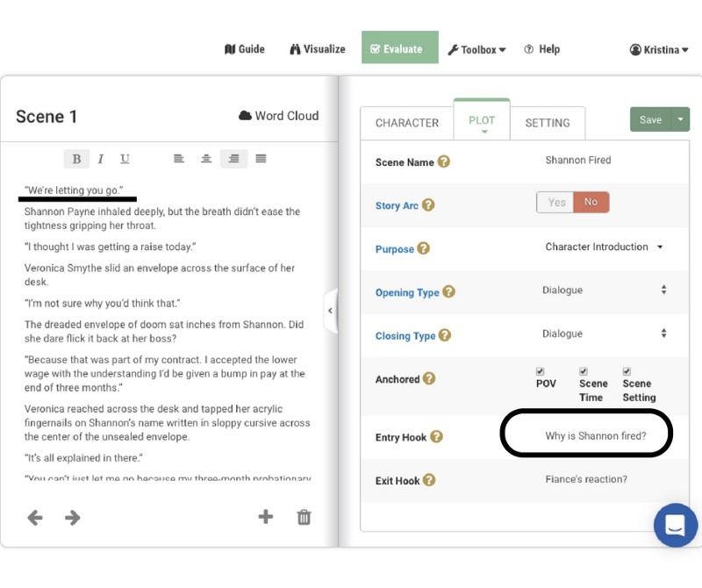Expand the Opening Type selector

[x=604, y=290]
